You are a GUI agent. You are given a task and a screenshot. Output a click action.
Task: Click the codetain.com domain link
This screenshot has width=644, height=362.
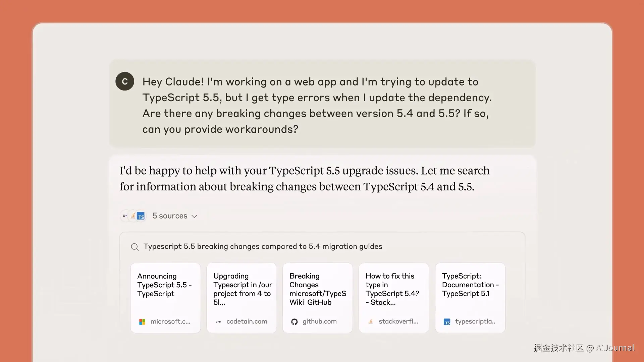(247, 321)
